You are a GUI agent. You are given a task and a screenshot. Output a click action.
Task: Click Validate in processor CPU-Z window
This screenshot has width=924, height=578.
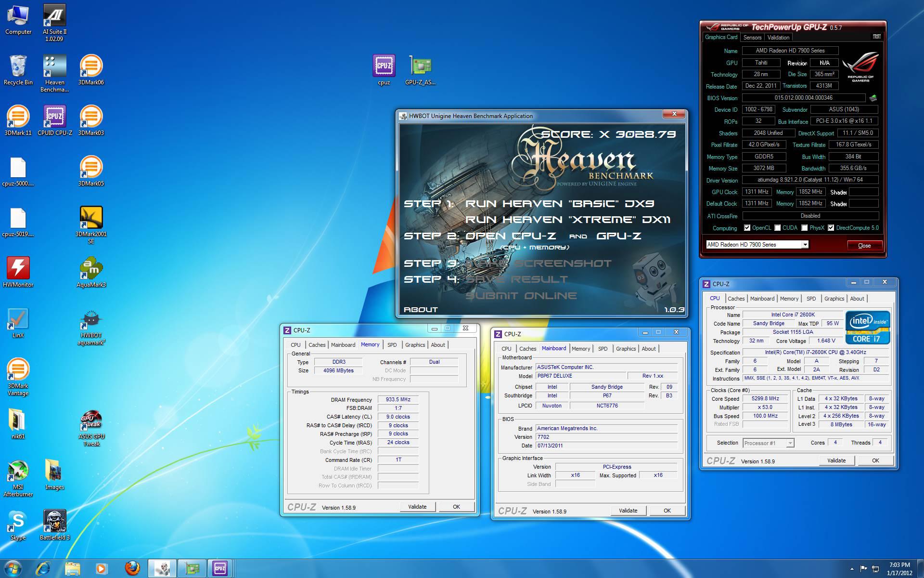[836, 460]
